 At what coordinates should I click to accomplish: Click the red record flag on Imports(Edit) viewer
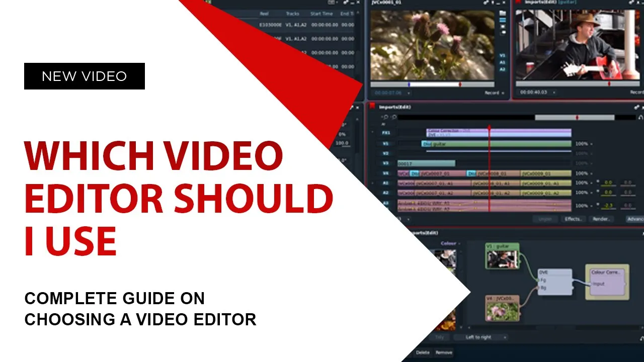pyautogui.click(x=519, y=3)
